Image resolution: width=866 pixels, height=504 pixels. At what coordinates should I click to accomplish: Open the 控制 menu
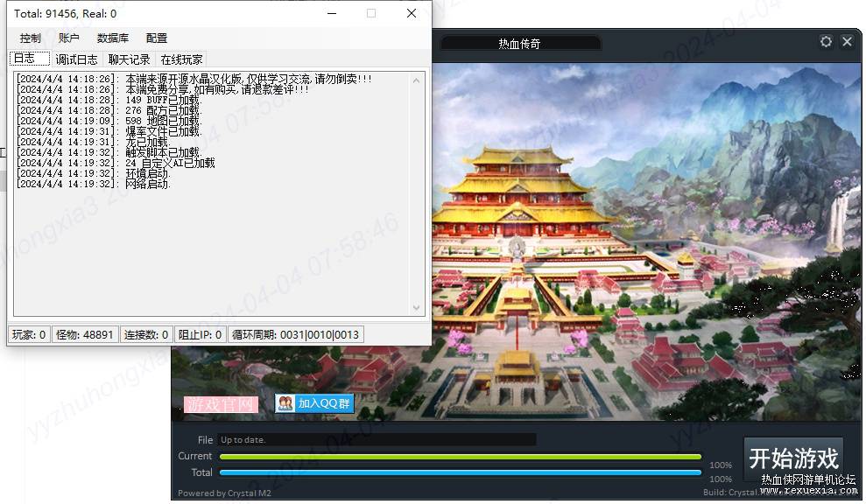click(31, 38)
